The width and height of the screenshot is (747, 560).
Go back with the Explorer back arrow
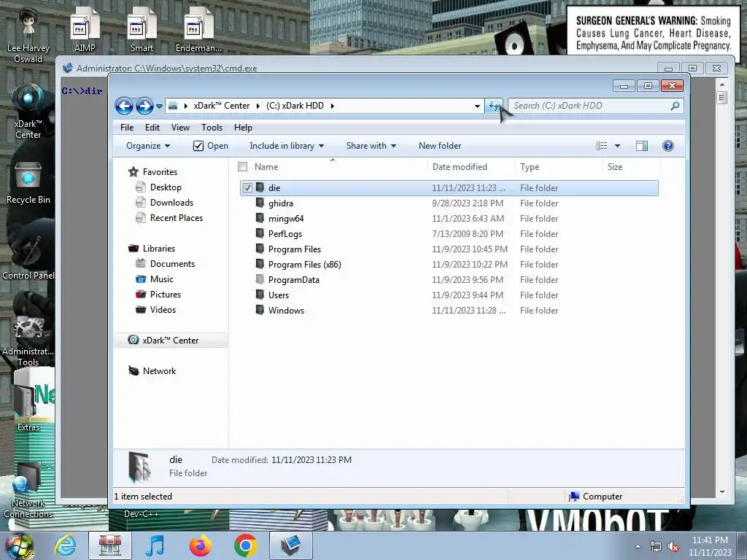tap(124, 106)
